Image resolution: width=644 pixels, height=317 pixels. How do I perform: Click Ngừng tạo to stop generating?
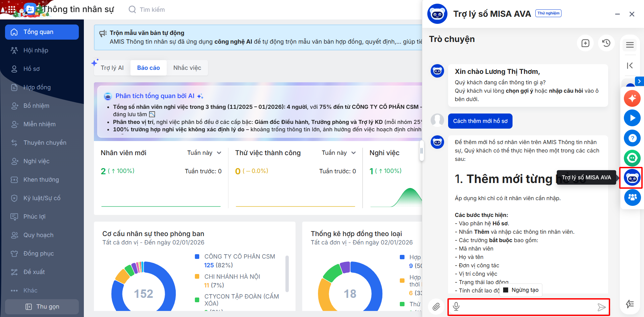pyautogui.click(x=521, y=290)
